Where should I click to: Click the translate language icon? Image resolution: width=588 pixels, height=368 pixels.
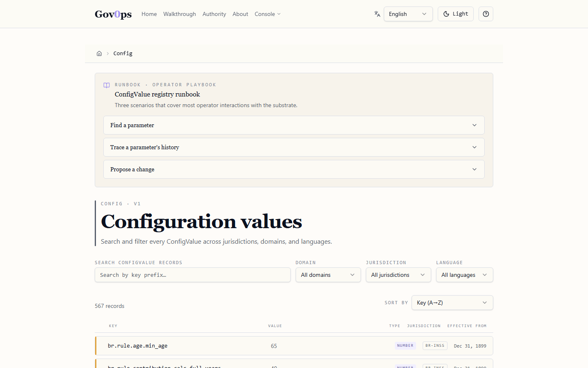tap(377, 14)
